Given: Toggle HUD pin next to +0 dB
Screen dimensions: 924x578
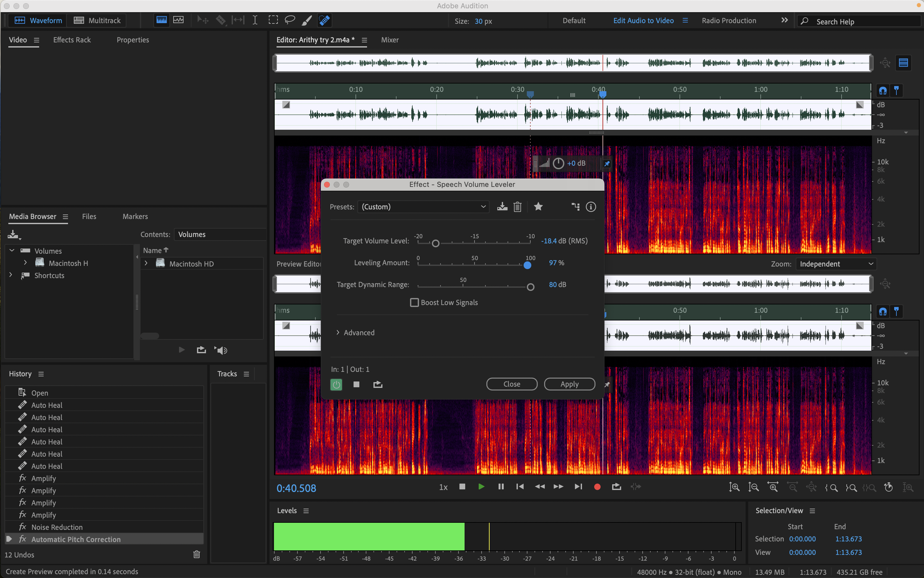Looking at the screenshot, I should [x=607, y=164].
